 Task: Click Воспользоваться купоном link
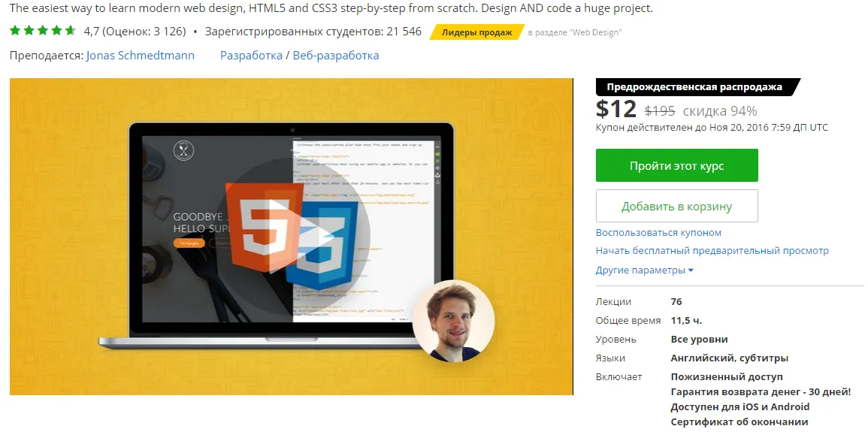(659, 233)
